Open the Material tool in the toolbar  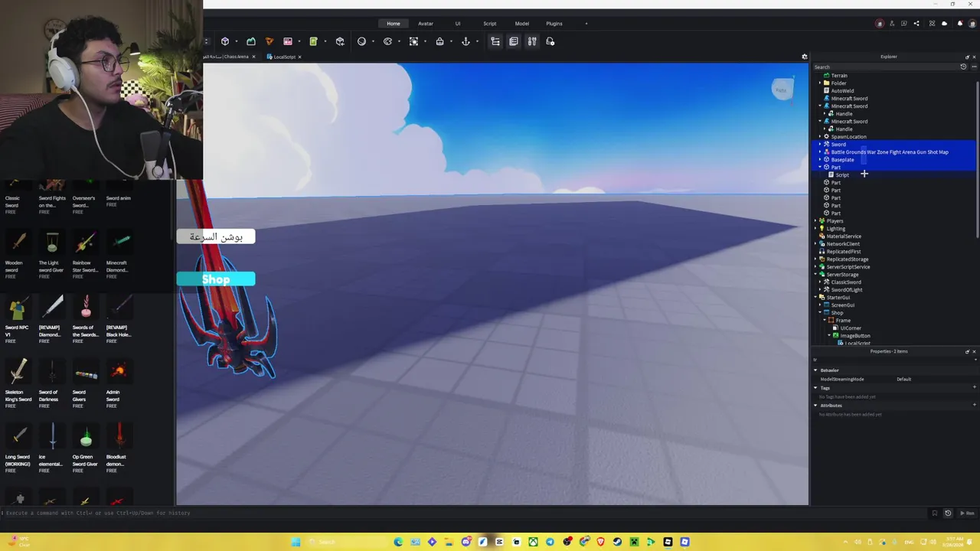tap(361, 41)
